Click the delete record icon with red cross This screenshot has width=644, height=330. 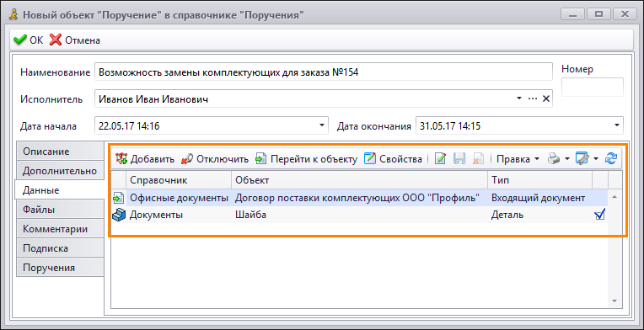pos(478,159)
